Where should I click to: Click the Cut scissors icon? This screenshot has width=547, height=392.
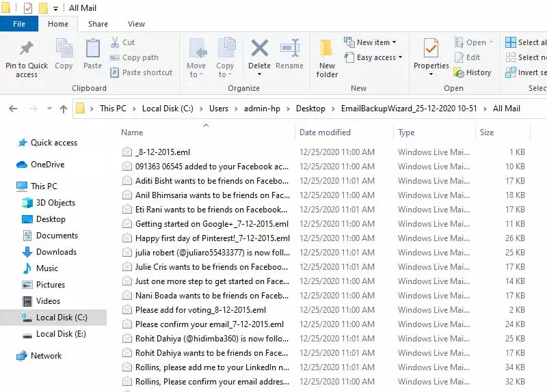point(115,42)
